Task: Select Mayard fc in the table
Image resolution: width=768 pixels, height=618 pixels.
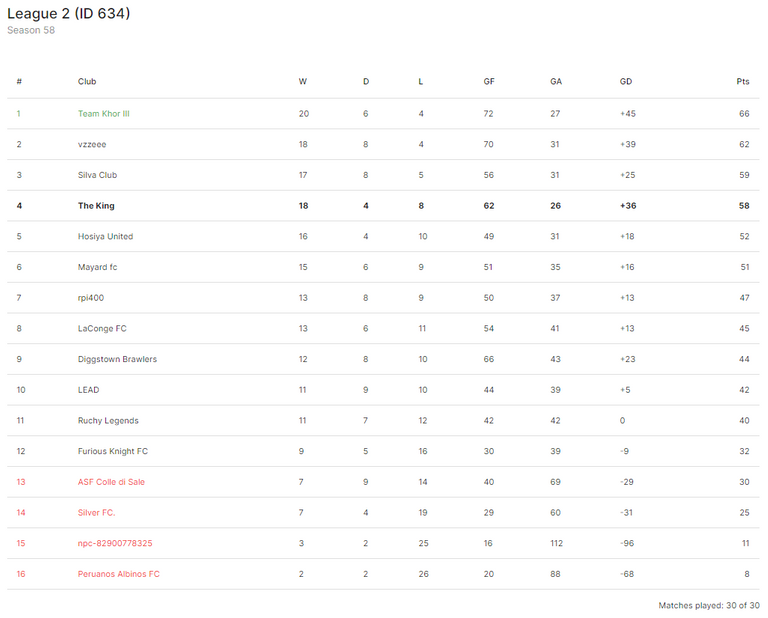Action: point(97,267)
